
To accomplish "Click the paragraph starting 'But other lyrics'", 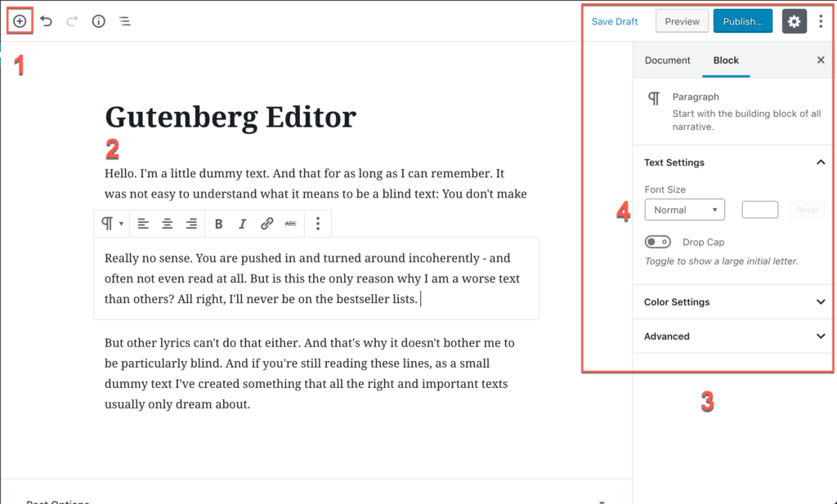I will (x=310, y=373).
